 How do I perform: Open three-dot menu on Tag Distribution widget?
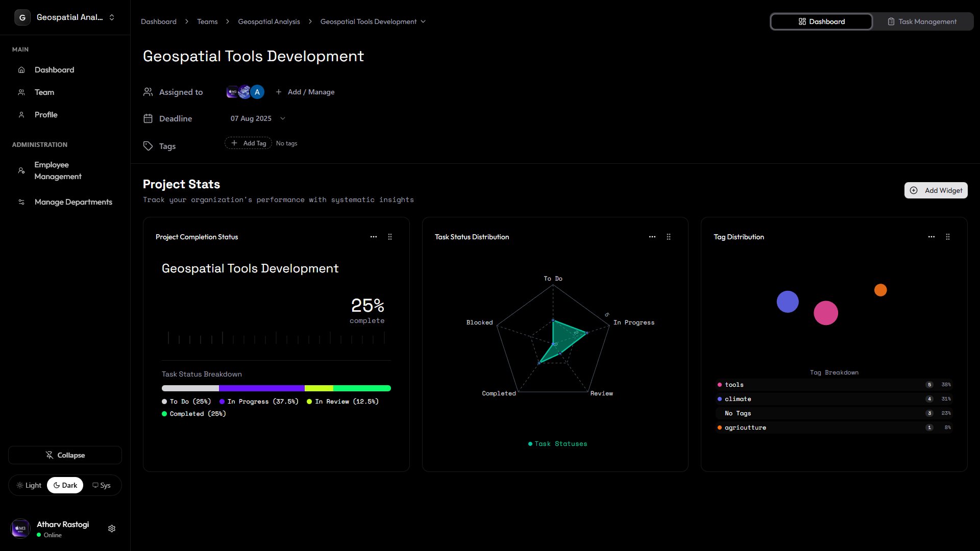[x=932, y=237]
